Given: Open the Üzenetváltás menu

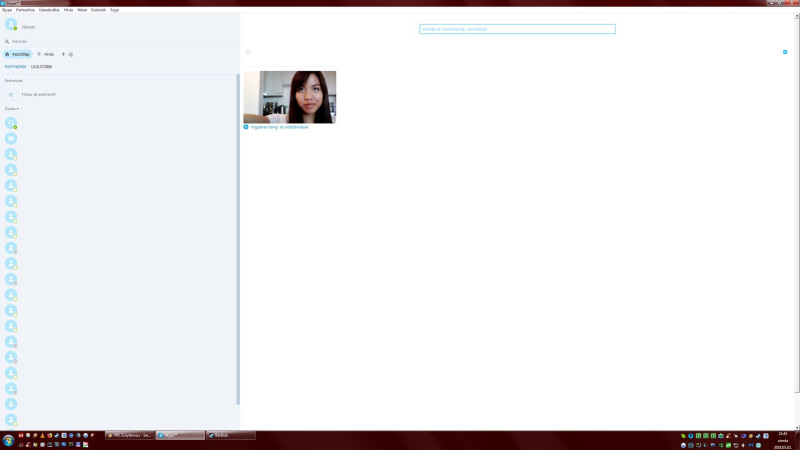Looking at the screenshot, I should (49, 10).
